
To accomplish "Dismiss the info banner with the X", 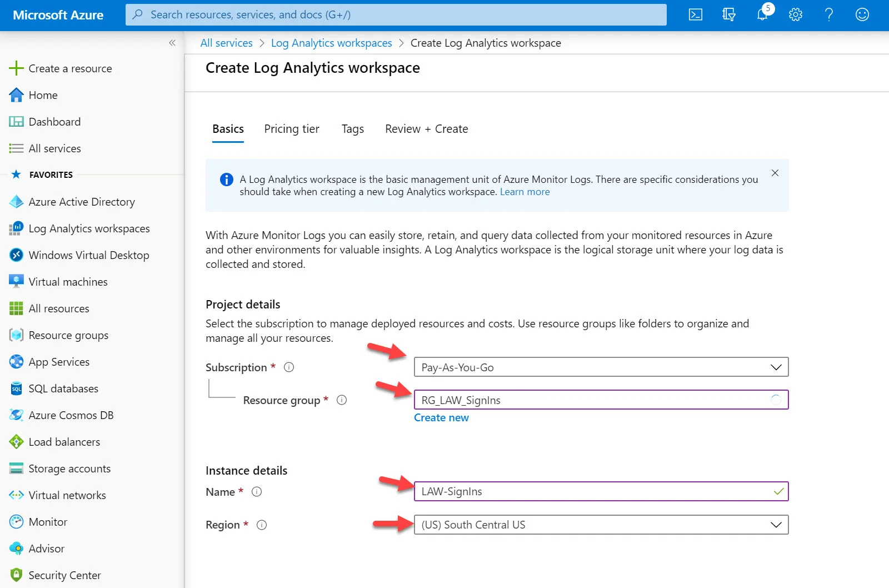I will click(775, 173).
